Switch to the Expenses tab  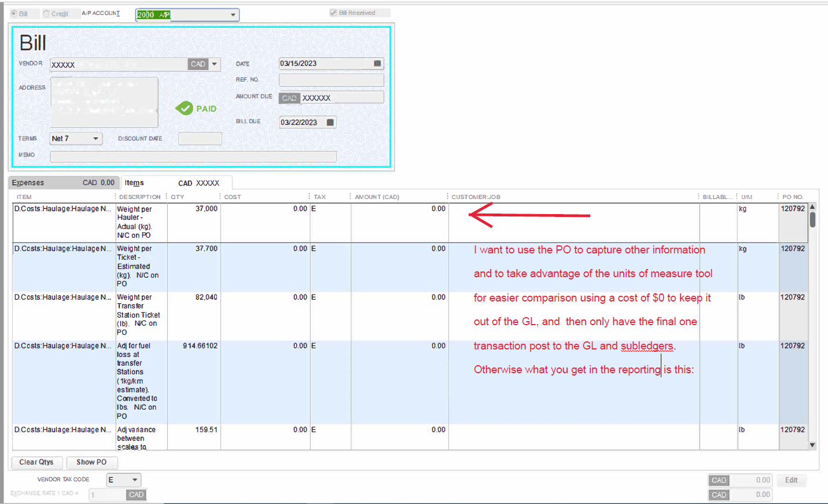pos(28,182)
